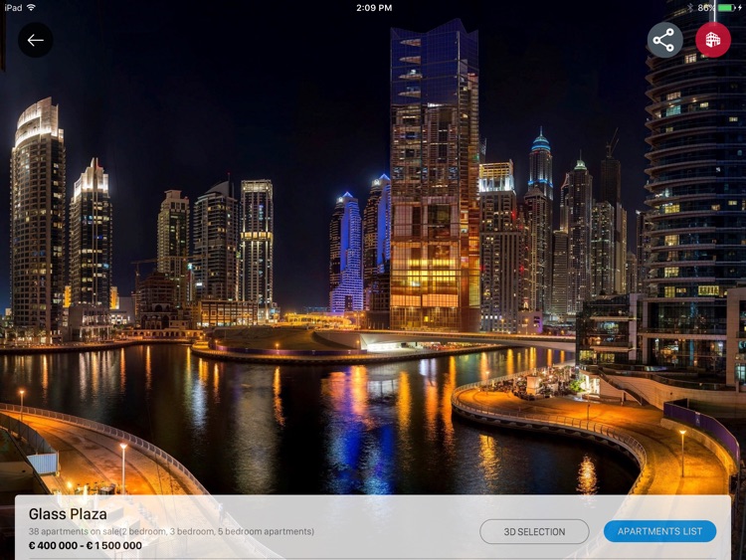Tap the € 400 000 - € 1 500 000 price range

86,546
